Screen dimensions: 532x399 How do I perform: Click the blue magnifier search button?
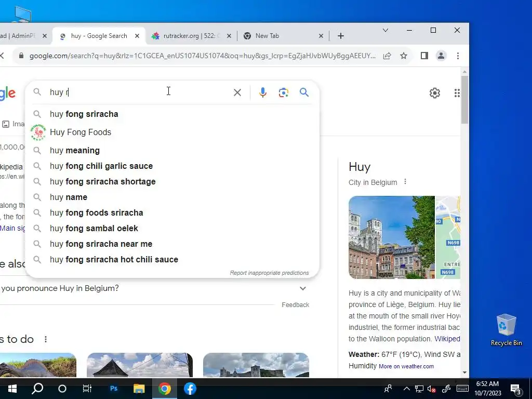tap(304, 92)
